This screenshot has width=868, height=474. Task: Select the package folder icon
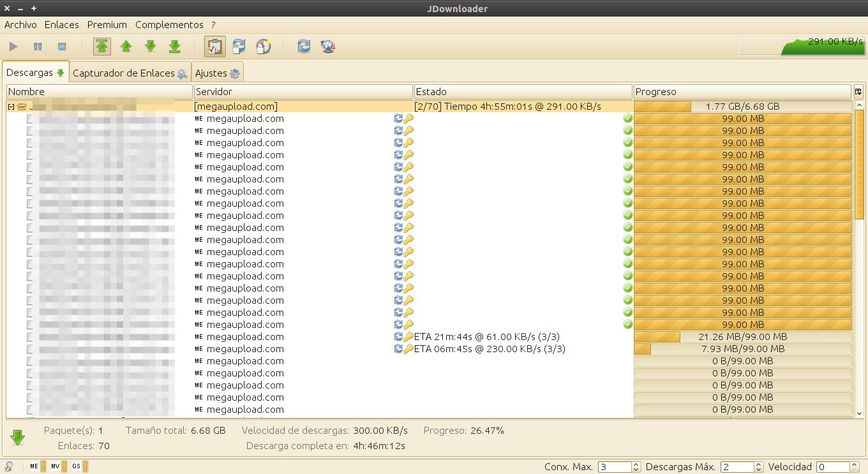22,107
